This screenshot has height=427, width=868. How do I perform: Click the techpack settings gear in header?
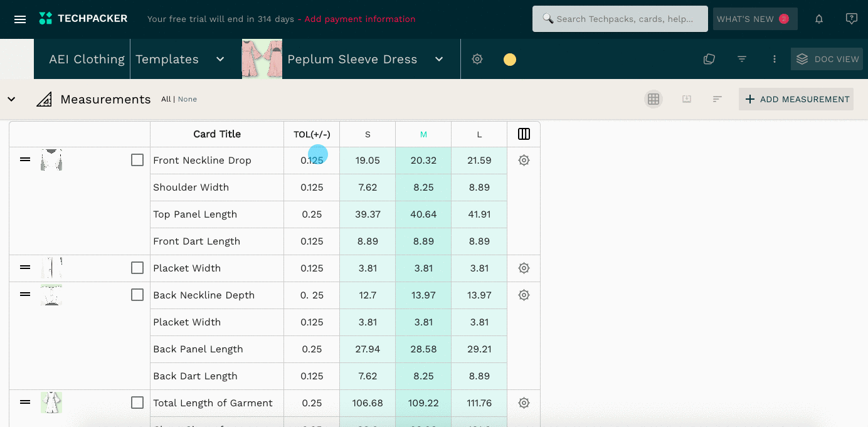tap(477, 59)
